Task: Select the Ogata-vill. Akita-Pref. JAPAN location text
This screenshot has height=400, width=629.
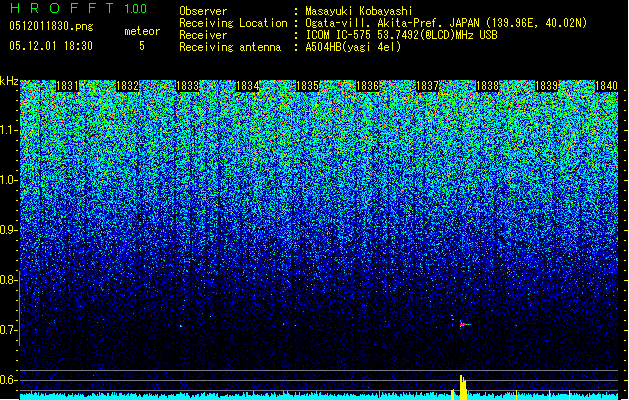Action: (x=446, y=23)
